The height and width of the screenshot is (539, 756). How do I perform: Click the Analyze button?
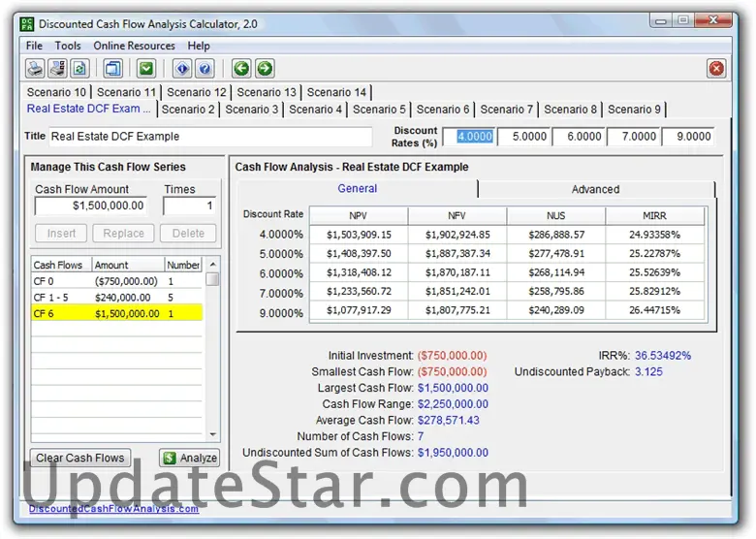point(190,458)
